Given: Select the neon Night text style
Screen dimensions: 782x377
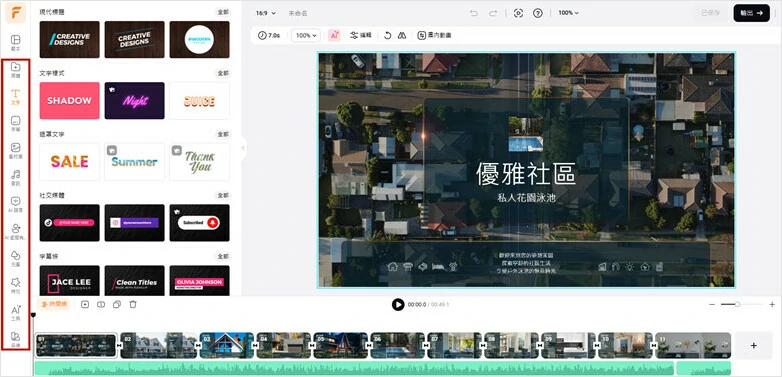Looking at the screenshot, I should click(135, 101).
